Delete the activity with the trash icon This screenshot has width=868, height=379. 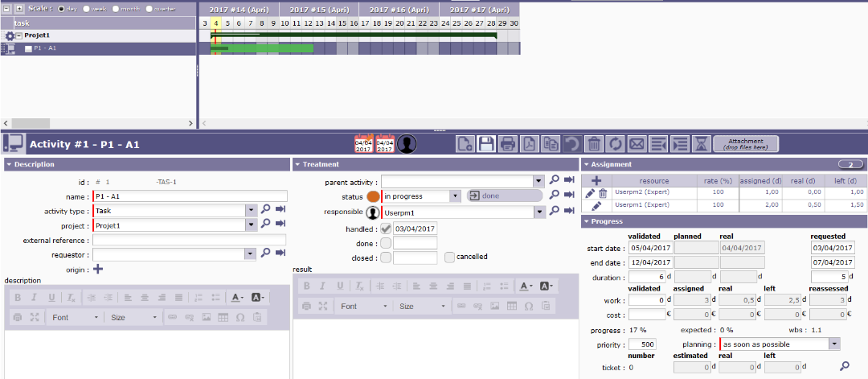(x=594, y=144)
